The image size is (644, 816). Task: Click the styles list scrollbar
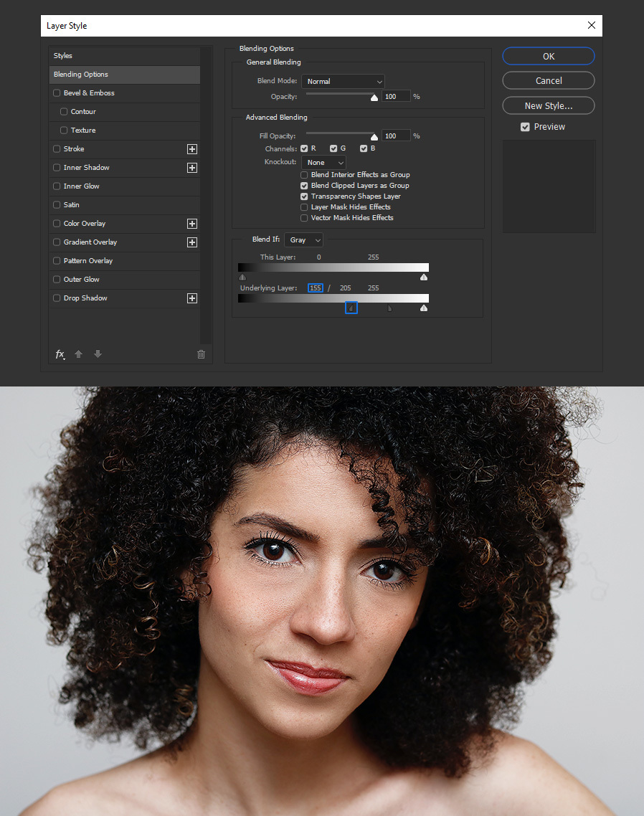[x=207, y=196]
